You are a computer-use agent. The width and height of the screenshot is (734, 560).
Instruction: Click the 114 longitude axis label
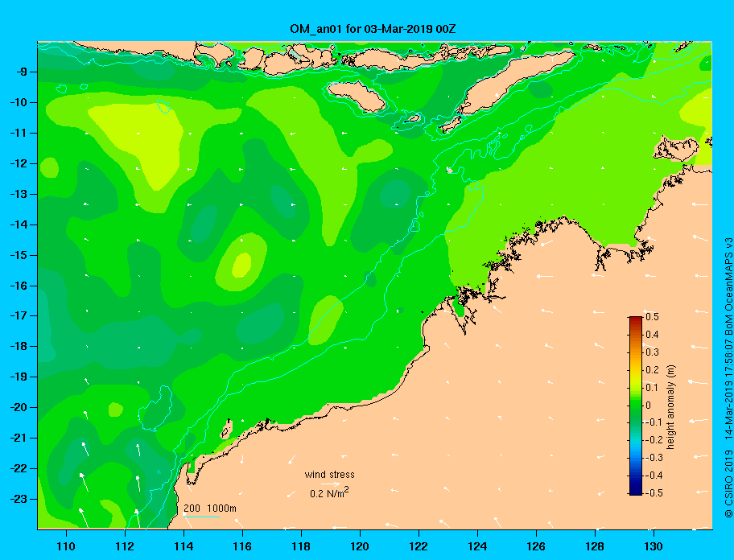[183, 546]
